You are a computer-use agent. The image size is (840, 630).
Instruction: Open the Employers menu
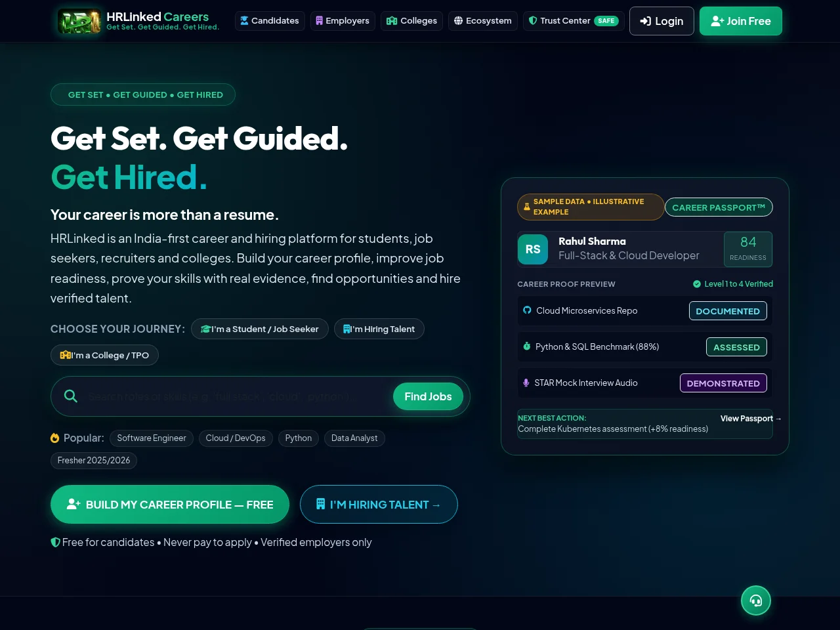click(343, 21)
